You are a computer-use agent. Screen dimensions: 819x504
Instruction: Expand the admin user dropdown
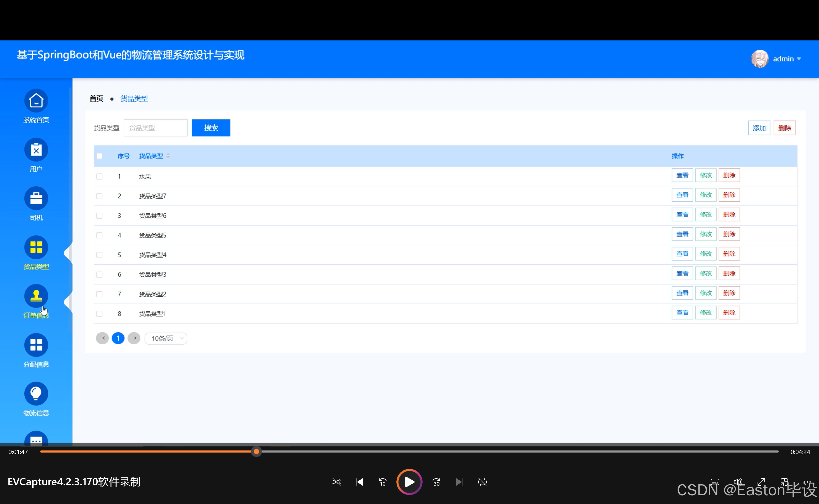point(799,59)
